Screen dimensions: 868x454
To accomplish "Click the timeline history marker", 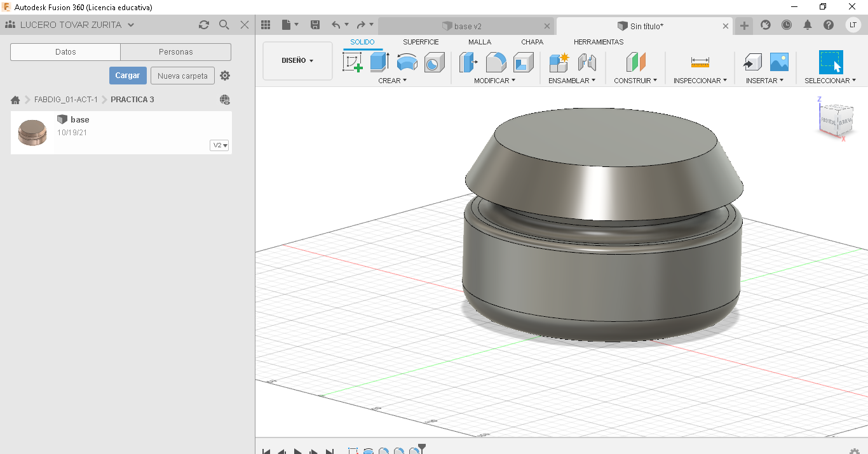I will (x=421, y=448).
